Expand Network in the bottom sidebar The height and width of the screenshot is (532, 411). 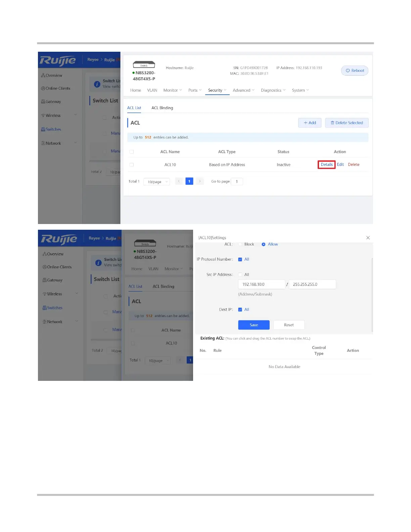coord(60,322)
